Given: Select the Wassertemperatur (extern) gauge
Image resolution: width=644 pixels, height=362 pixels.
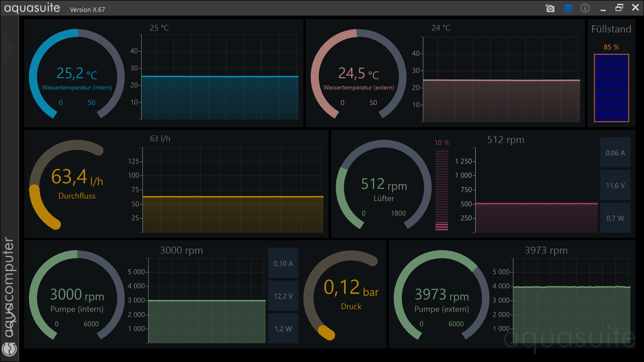Looking at the screenshot, I should pyautogui.click(x=358, y=75).
